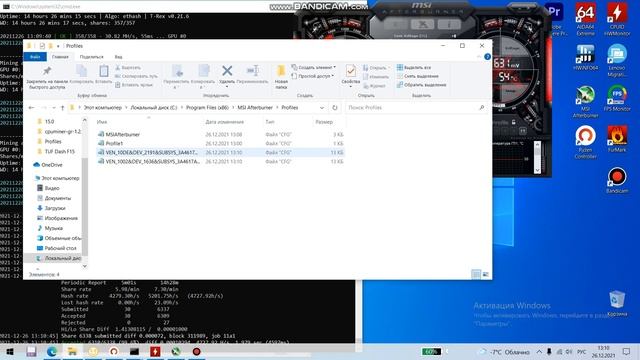Switch to the Вид ribbon tab

click(x=118, y=57)
